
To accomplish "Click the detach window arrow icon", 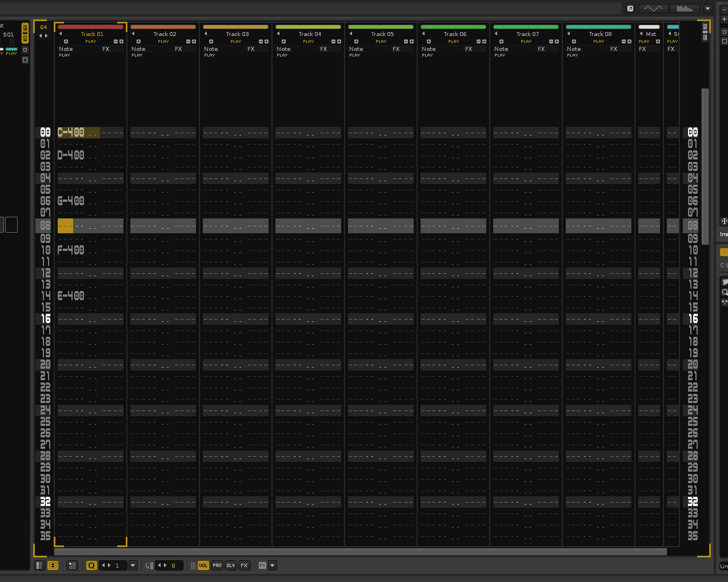I will click(630, 9).
